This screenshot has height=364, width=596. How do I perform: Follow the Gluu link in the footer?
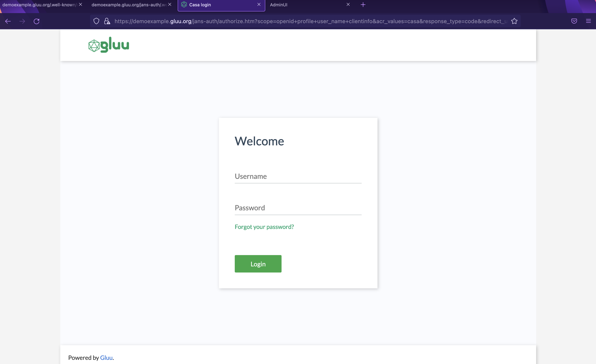(106, 358)
